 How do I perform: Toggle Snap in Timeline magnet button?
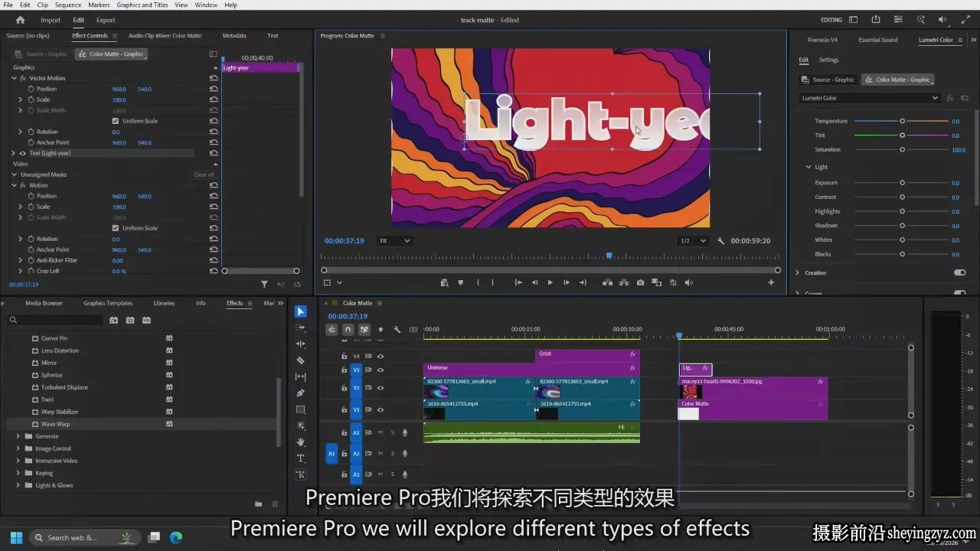click(x=348, y=330)
